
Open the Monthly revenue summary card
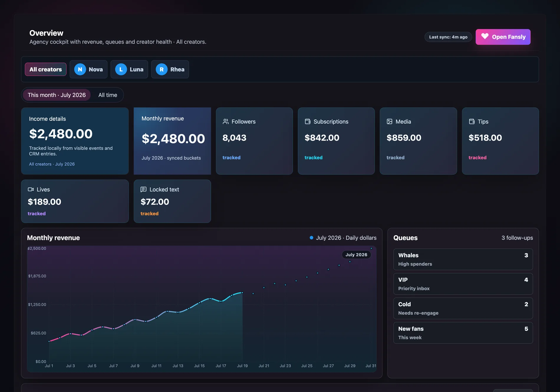(x=172, y=141)
